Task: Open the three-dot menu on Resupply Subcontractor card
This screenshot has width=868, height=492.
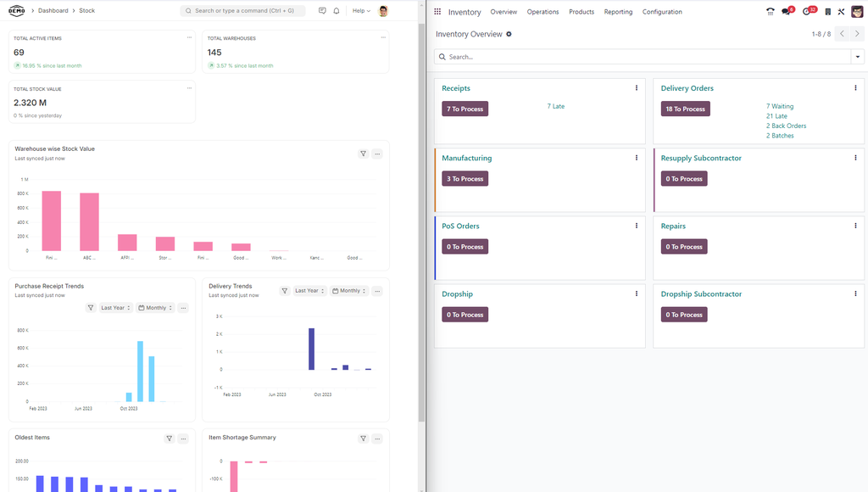Action: point(855,158)
